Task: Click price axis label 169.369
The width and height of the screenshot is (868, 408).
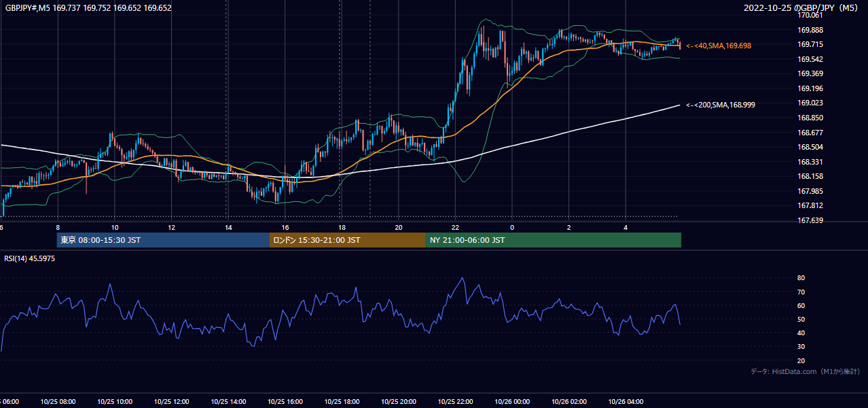Action: tap(810, 73)
